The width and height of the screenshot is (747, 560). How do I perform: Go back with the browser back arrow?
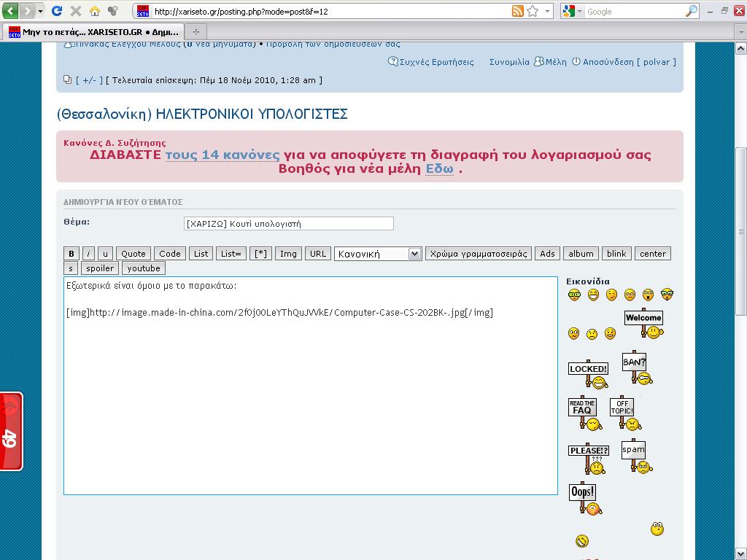10,10
